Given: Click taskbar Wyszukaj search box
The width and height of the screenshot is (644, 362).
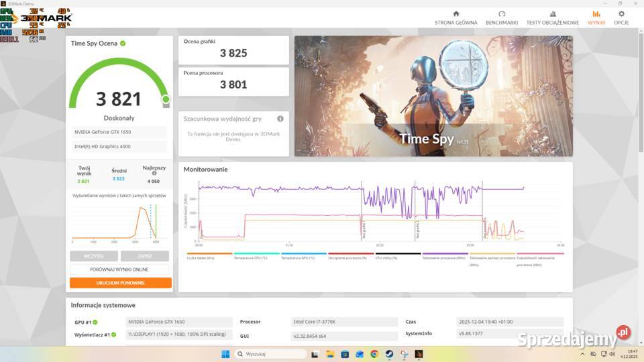Looking at the screenshot, I should 271,354.
